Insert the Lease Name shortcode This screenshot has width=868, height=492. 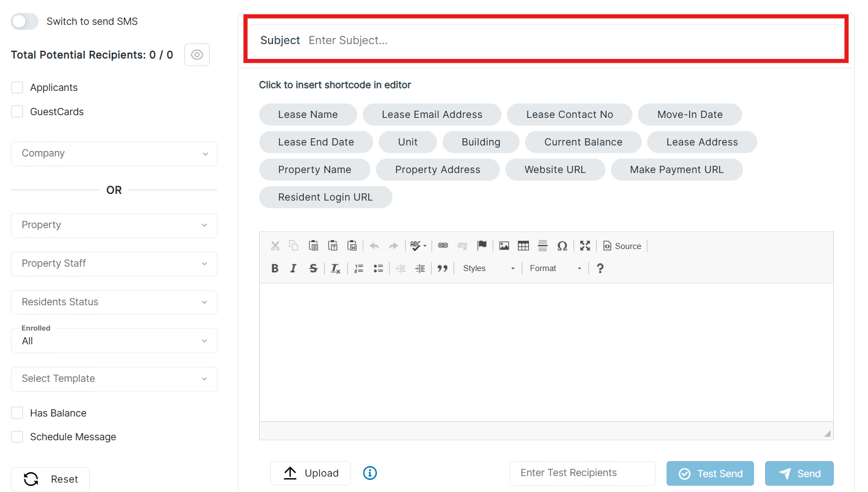tap(308, 115)
